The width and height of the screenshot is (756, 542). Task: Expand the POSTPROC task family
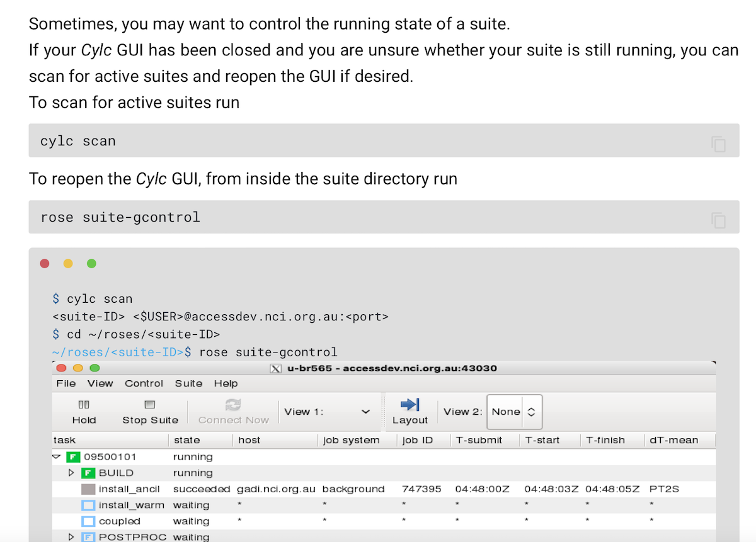coord(71,537)
